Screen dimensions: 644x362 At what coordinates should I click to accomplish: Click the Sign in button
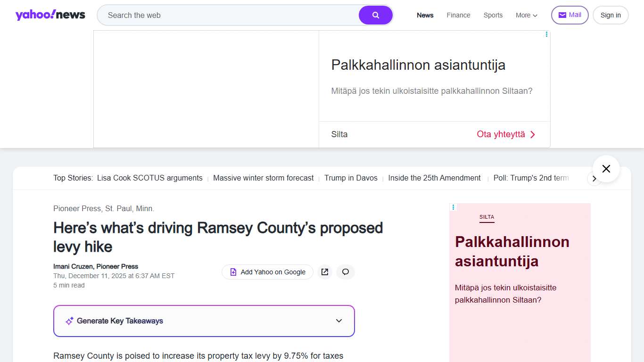click(x=610, y=15)
